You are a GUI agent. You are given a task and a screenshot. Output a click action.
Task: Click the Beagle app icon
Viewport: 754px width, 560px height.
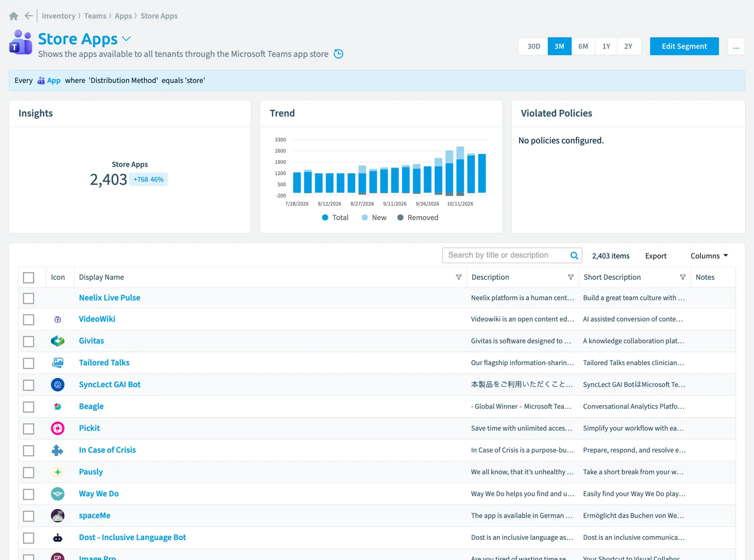point(57,406)
